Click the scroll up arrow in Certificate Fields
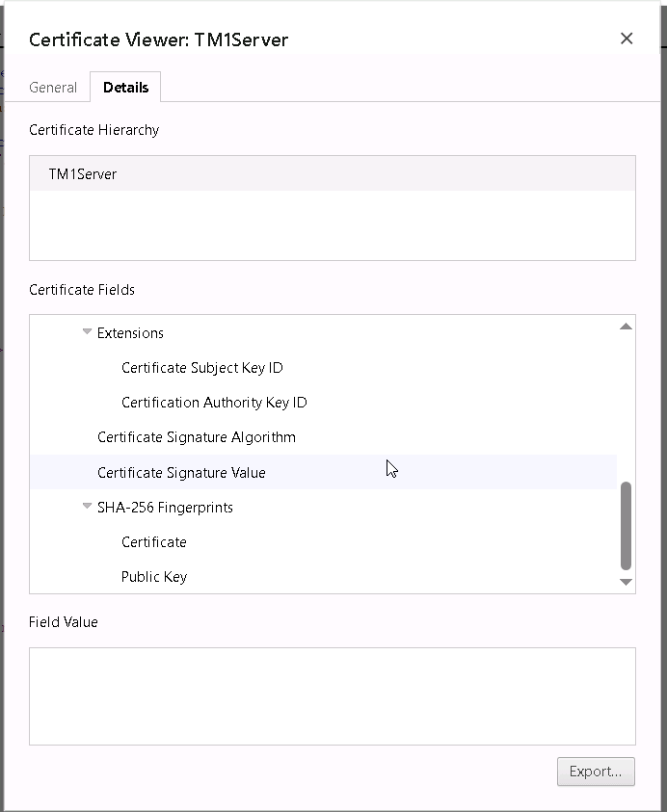Screen dimensions: 667x812 click(x=626, y=327)
